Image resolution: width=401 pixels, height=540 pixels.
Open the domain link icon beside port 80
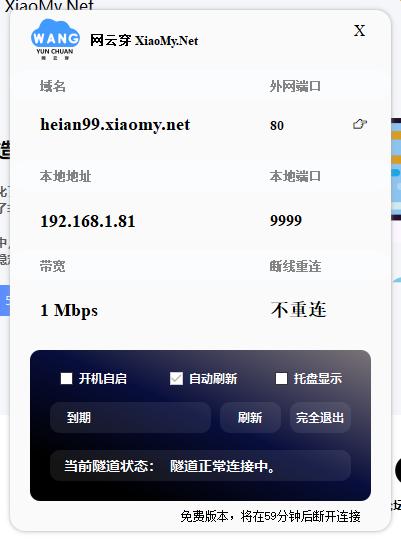coord(360,124)
